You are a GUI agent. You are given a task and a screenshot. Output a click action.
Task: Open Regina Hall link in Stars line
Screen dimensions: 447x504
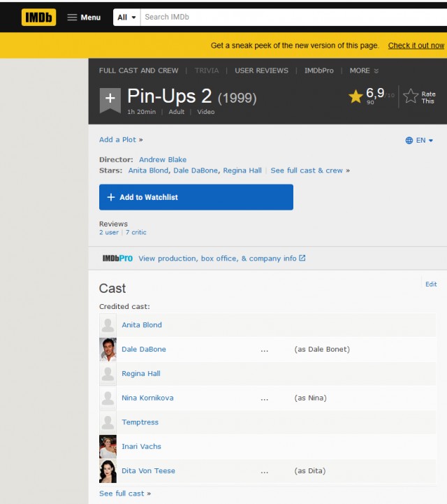242,171
